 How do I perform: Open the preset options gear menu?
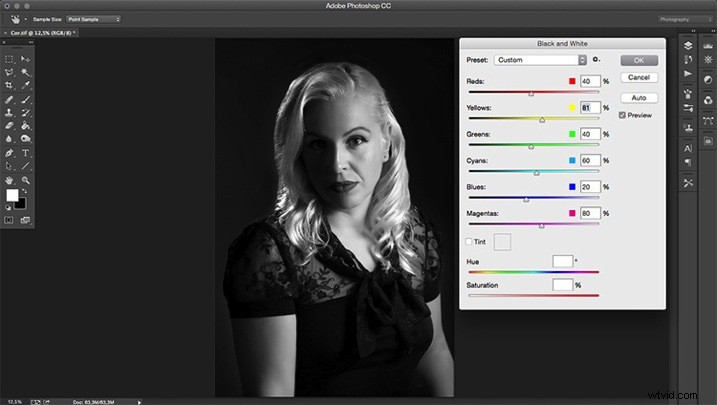click(x=596, y=59)
